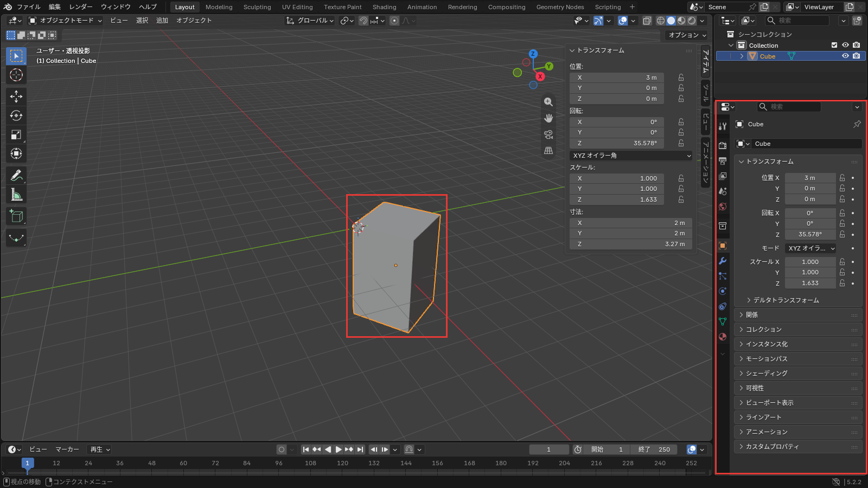Jump to the timeline end frame button
Viewport: 868px width, 488px height.
(360, 450)
